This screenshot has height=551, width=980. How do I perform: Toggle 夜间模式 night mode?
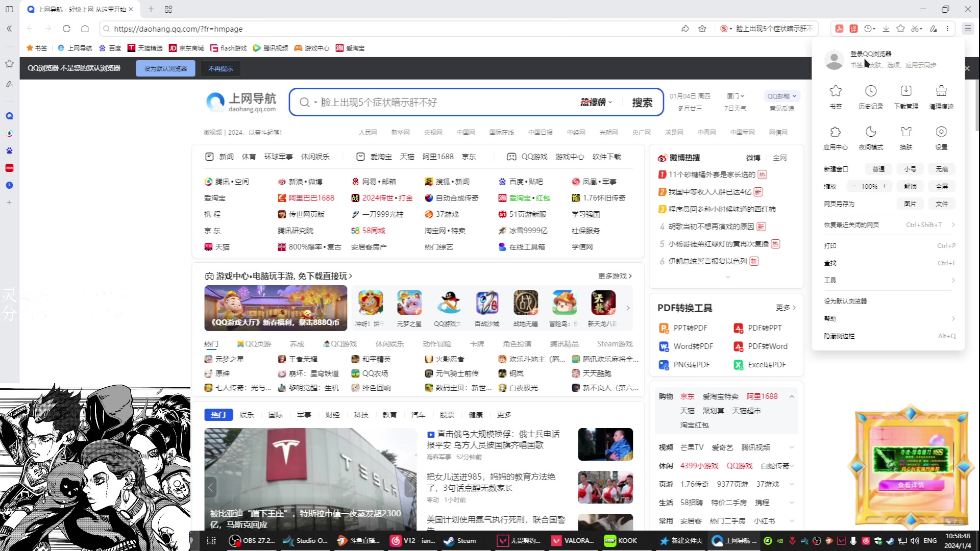(871, 138)
